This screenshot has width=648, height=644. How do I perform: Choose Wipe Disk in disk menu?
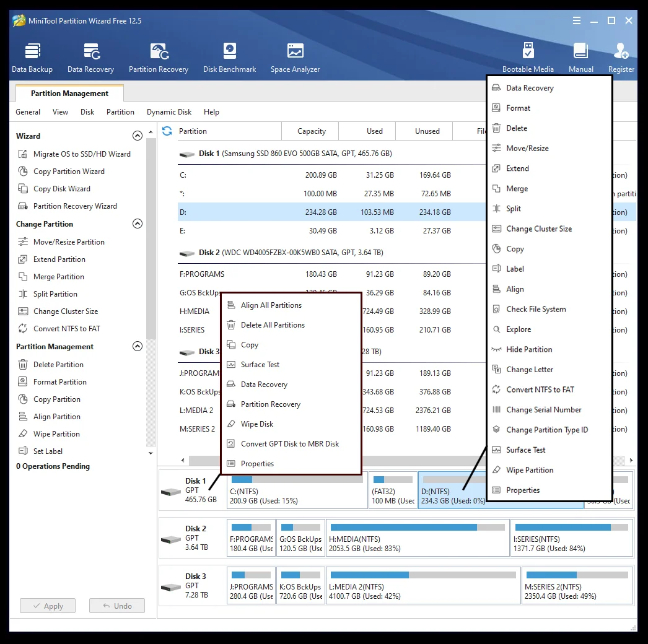pyautogui.click(x=292, y=424)
